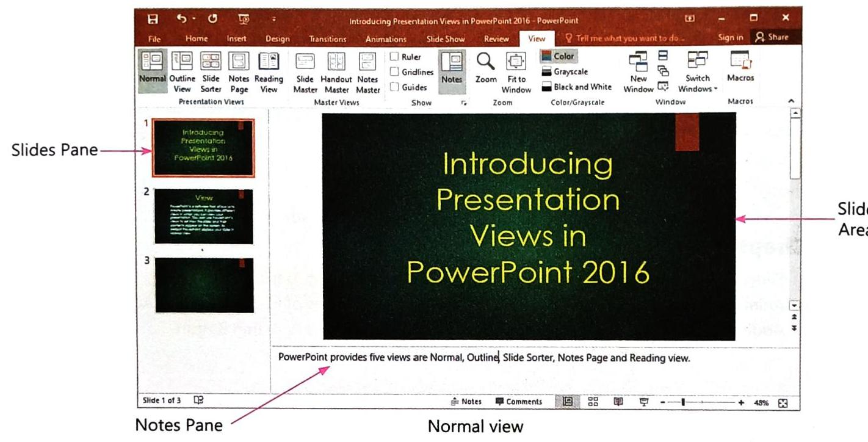The width and height of the screenshot is (868, 442).
Task: Switch to Notes Page view
Action: coord(239,71)
